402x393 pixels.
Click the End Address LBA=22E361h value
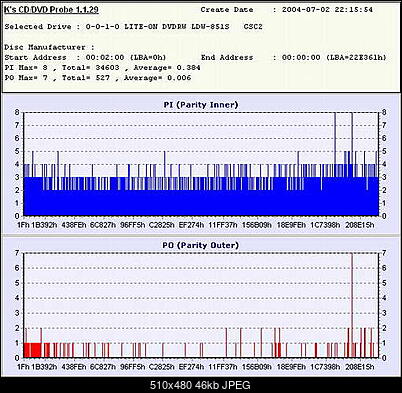356,57
